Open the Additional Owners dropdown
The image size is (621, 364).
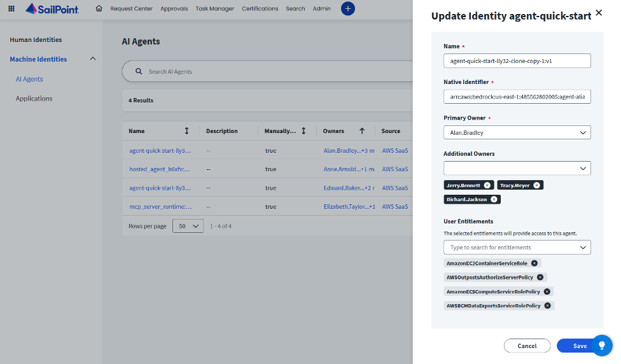coord(517,168)
